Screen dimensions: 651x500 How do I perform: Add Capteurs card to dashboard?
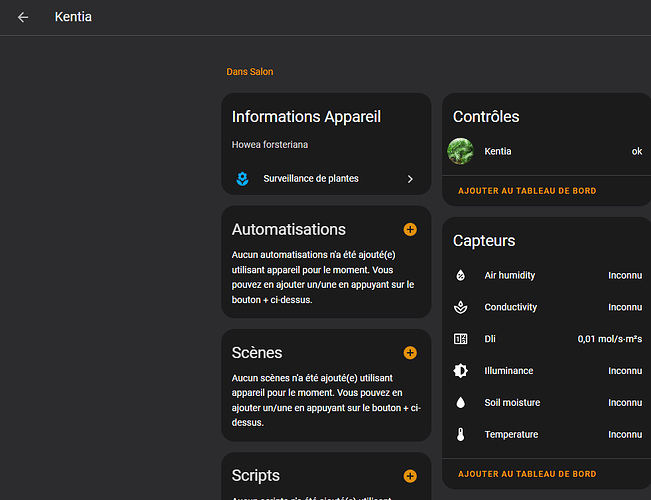click(527, 474)
